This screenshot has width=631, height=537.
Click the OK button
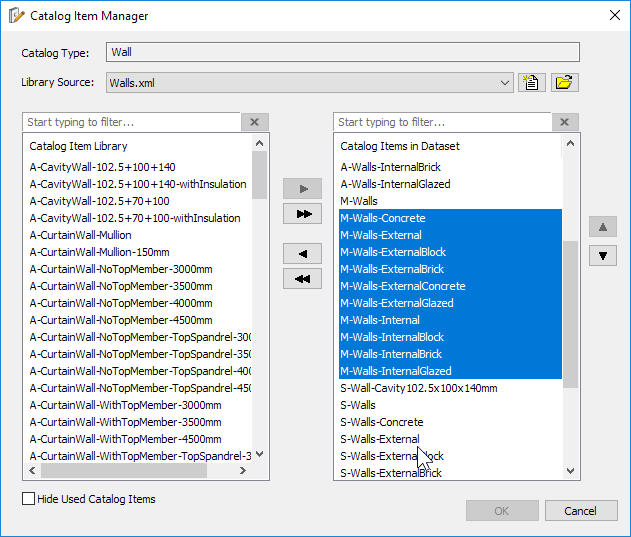(502, 511)
